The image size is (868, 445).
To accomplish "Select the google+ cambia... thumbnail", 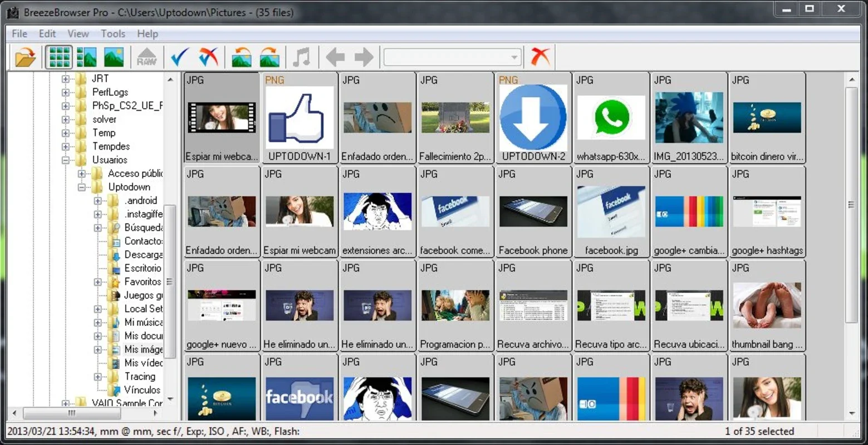I will coord(689,212).
